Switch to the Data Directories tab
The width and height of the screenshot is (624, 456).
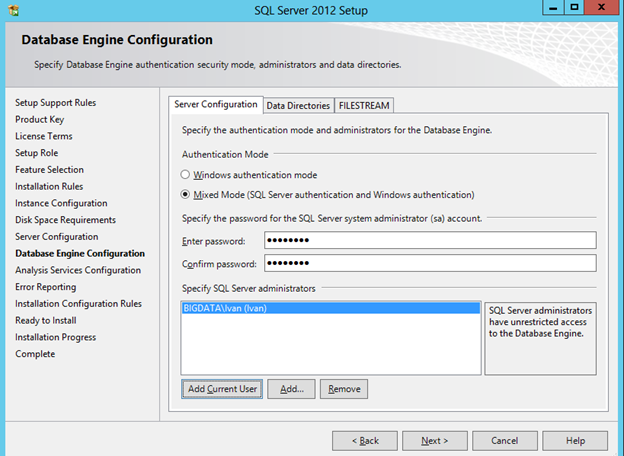coord(298,105)
